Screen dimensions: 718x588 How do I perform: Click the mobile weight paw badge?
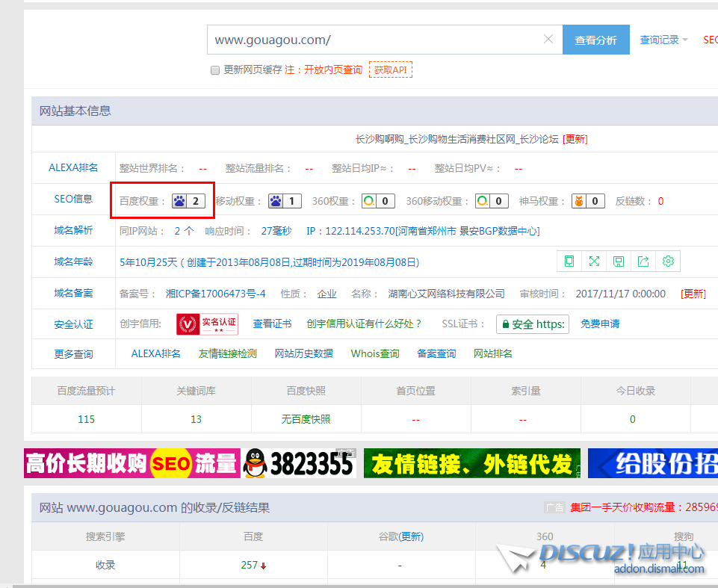tap(285, 201)
